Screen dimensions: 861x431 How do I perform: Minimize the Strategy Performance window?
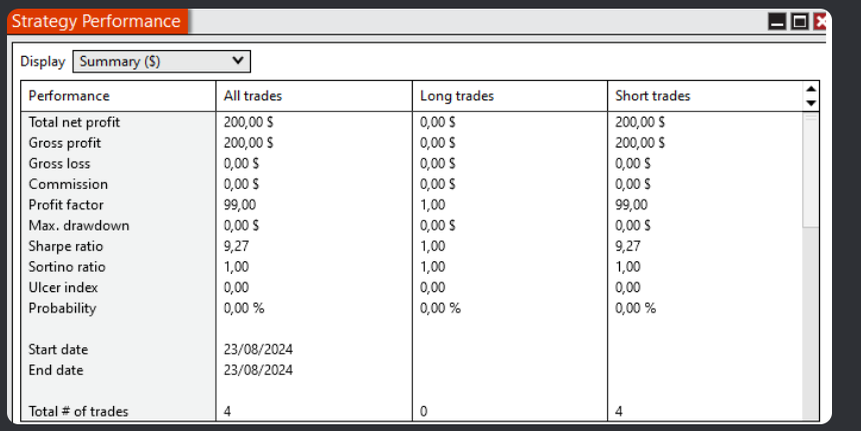[x=777, y=22]
